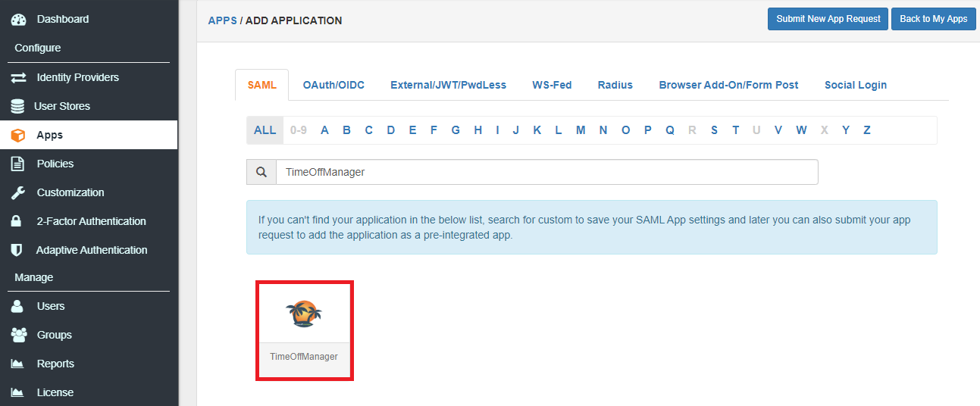Viewport: 980px width, 406px height.
Task: Switch to WS-Fed tab
Action: (552, 85)
